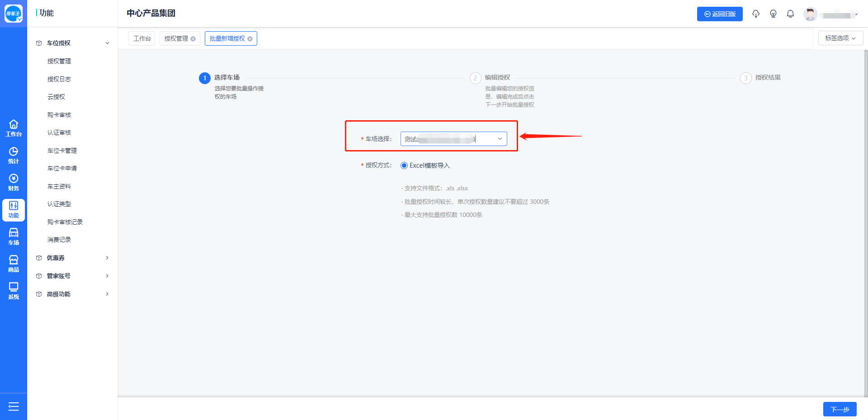The height and width of the screenshot is (420, 868).
Task: Open the 标签选项 dropdown
Action: [x=840, y=38]
